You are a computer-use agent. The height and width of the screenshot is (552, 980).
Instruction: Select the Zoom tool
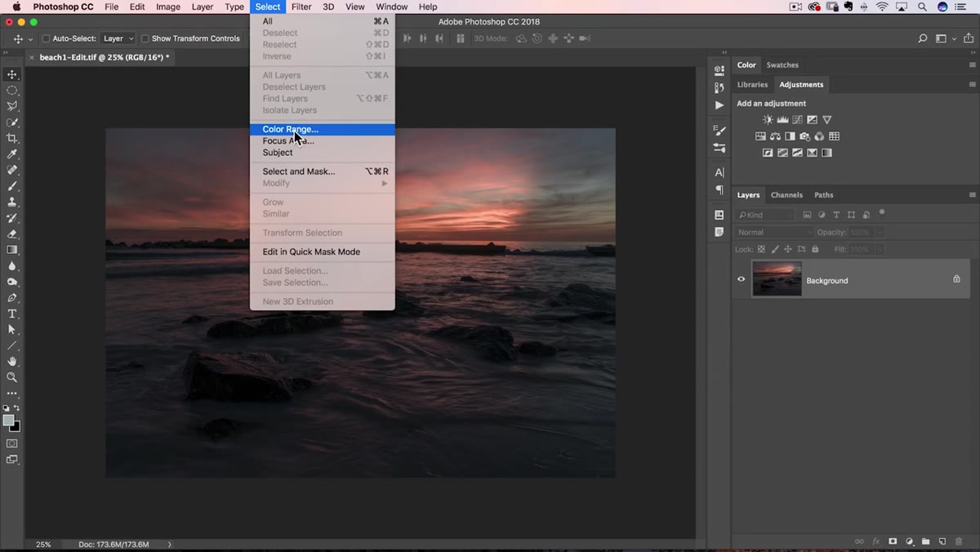12,377
